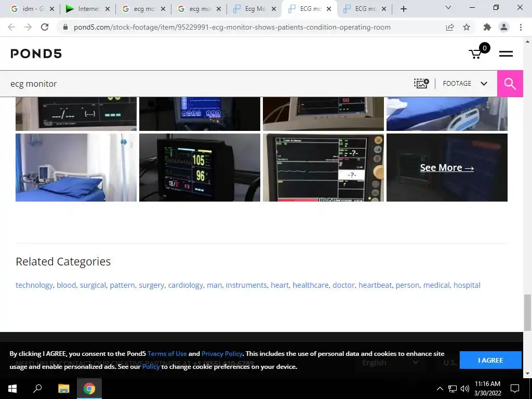Close the 'Internet' tab
This screenshot has height=399, width=532.
[108, 9]
